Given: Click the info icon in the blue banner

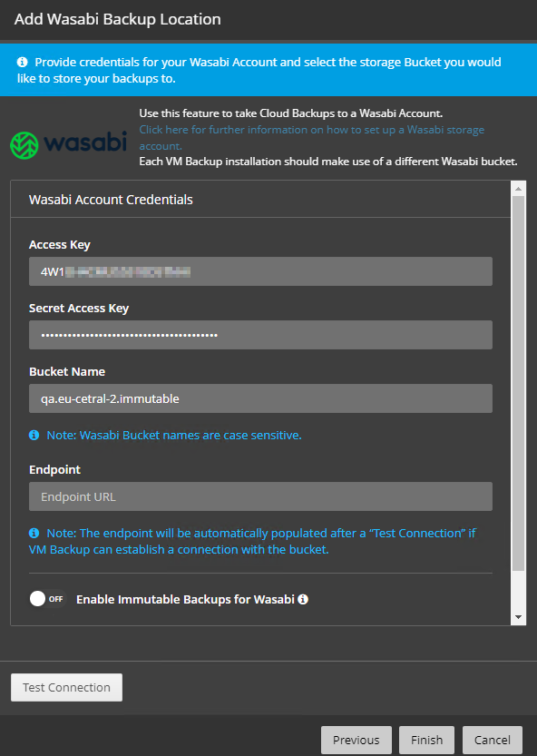Looking at the screenshot, I should point(23,61).
